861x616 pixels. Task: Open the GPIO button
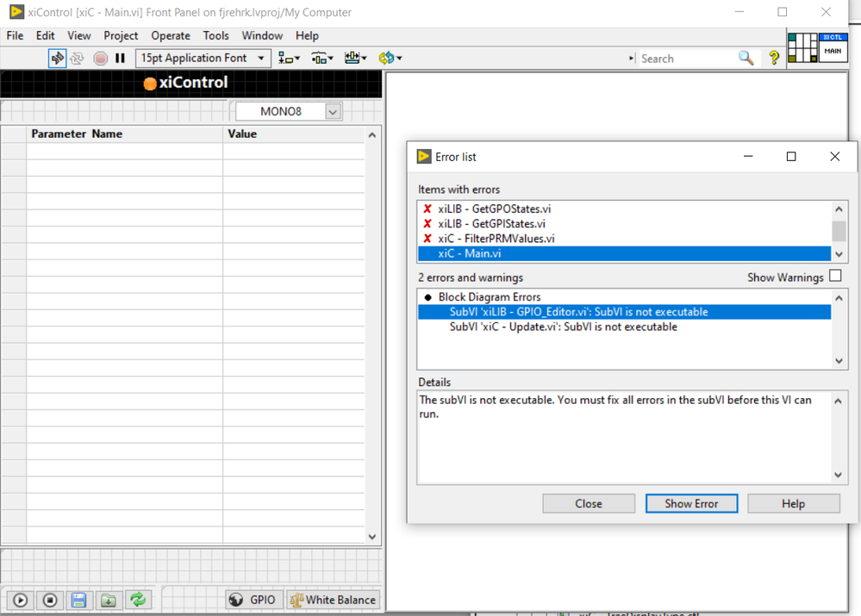[x=254, y=600]
